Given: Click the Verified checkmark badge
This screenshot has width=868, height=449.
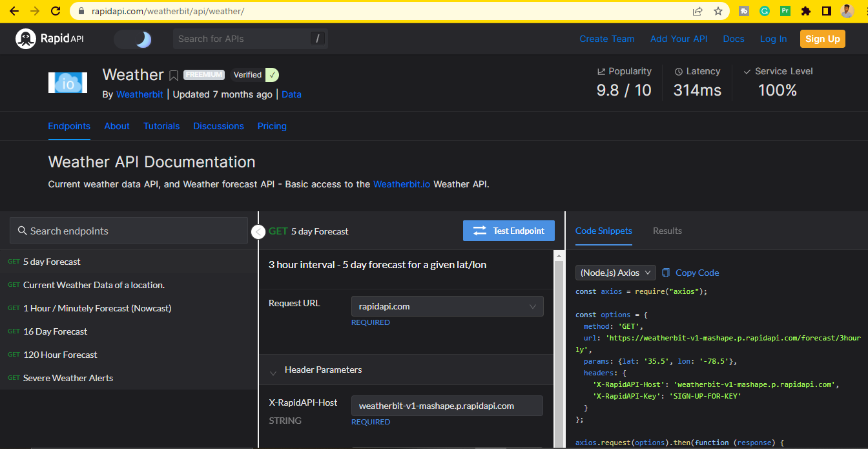Looking at the screenshot, I should pos(272,75).
